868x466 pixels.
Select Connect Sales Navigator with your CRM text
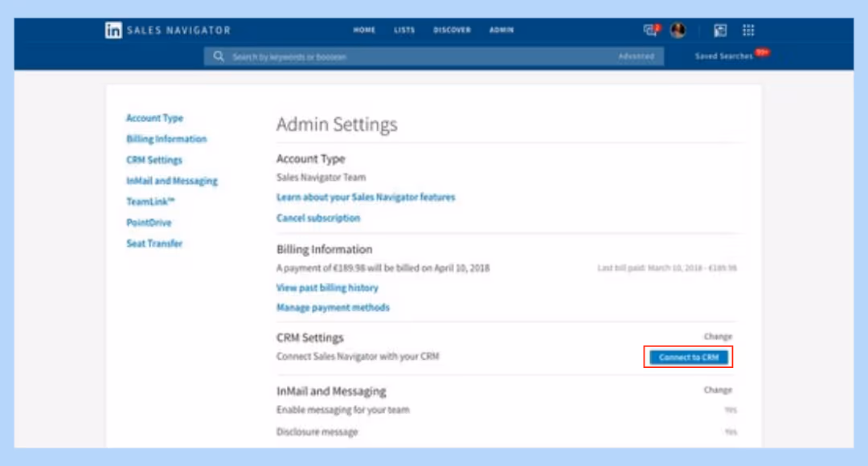click(x=358, y=357)
